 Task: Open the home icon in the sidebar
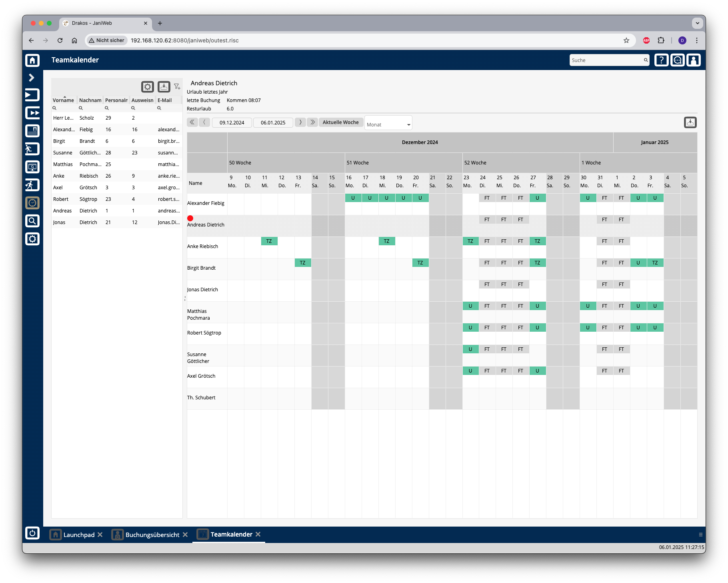32,60
